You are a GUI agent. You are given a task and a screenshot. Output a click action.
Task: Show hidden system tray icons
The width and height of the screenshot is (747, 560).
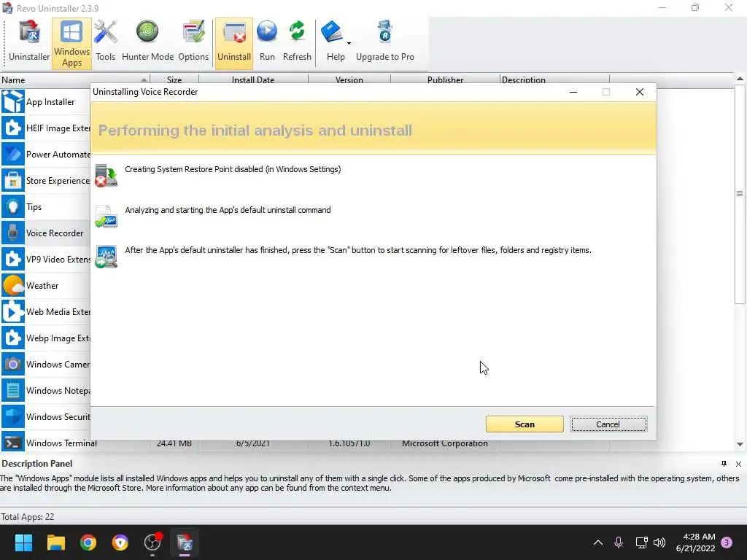pyautogui.click(x=598, y=542)
